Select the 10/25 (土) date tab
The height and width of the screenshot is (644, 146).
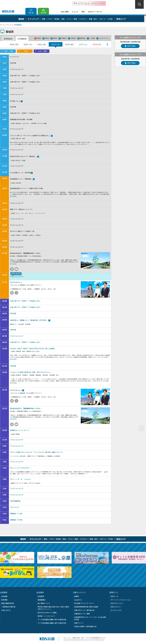point(83,44)
